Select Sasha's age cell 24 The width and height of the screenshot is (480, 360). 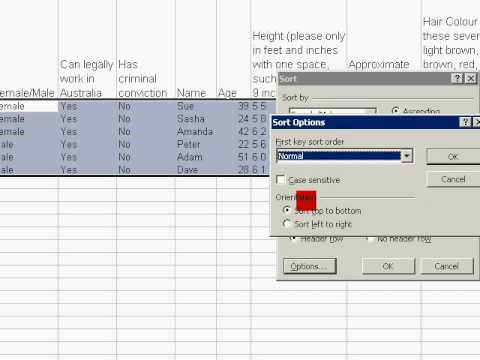coord(233,119)
